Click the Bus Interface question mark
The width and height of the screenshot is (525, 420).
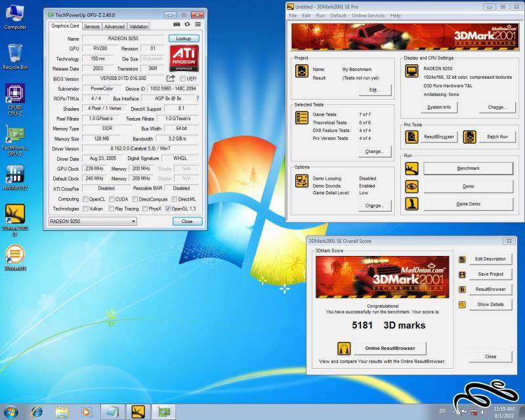point(198,98)
